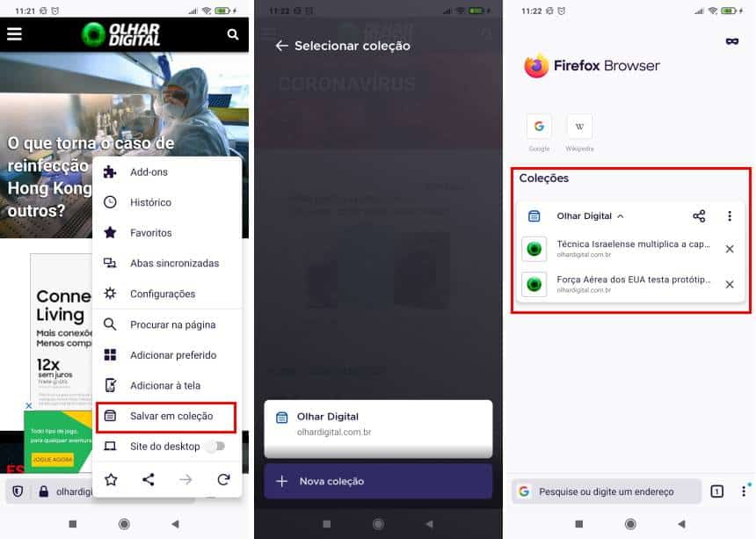Open the tab counter showing 1

point(717,492)
